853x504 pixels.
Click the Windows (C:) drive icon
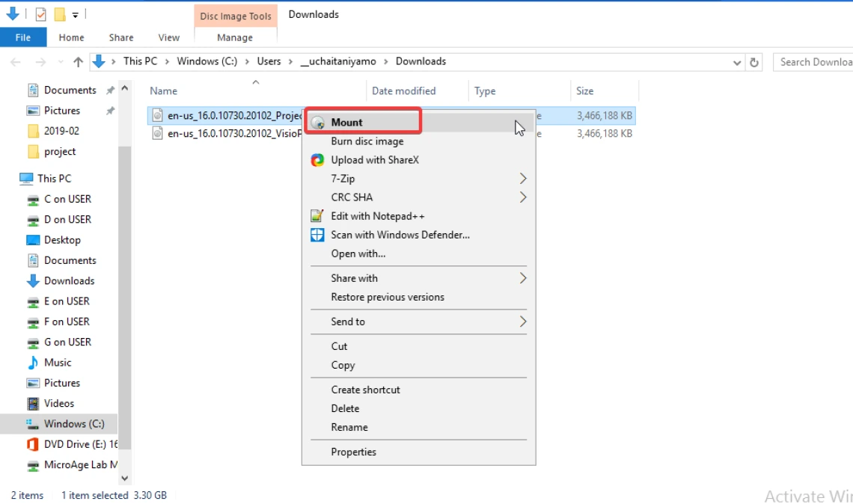(x=33, y=423)
